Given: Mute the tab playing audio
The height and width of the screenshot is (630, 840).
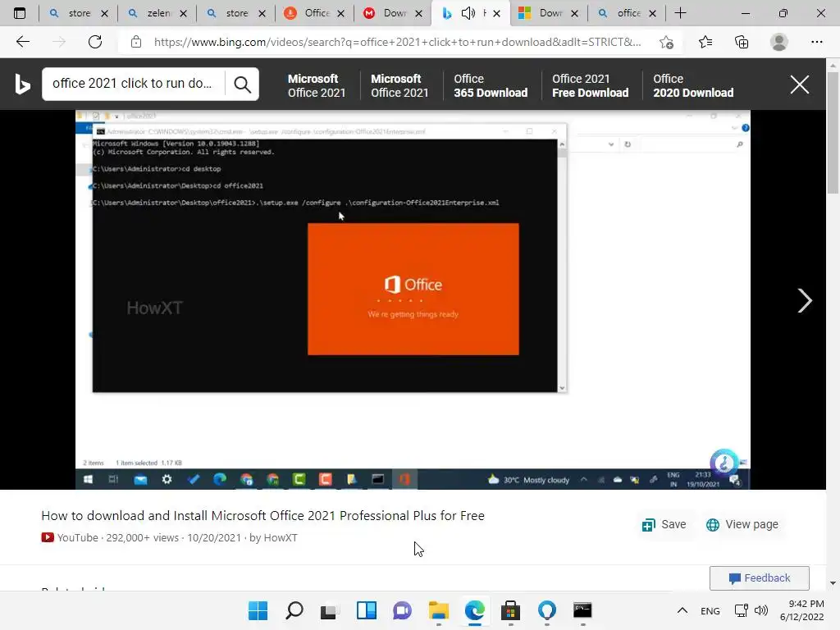Looking at the screenshot, I should 468,13.
